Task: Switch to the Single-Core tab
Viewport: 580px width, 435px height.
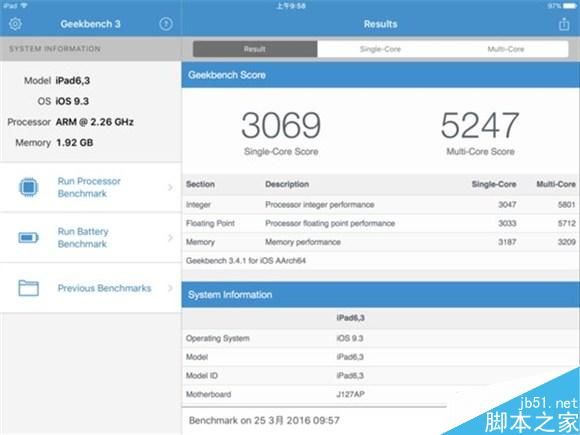Action: tap(380, 49)
